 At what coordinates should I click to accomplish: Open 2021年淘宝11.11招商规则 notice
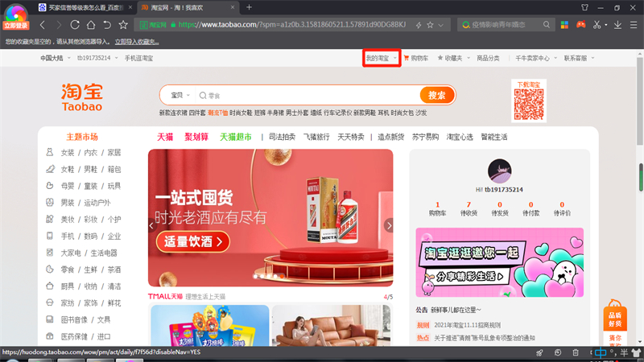[x=468, y=325]
